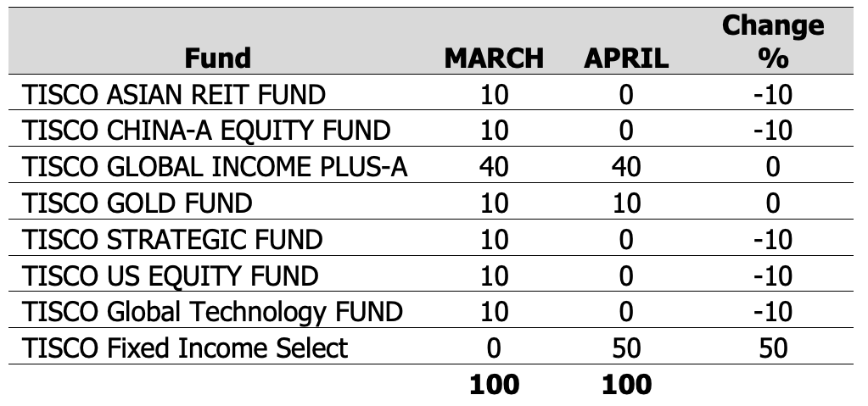
Task: Select TISCO GLOBAL INCOME PLUS-A fund name
Action: (x=216, y=167)
